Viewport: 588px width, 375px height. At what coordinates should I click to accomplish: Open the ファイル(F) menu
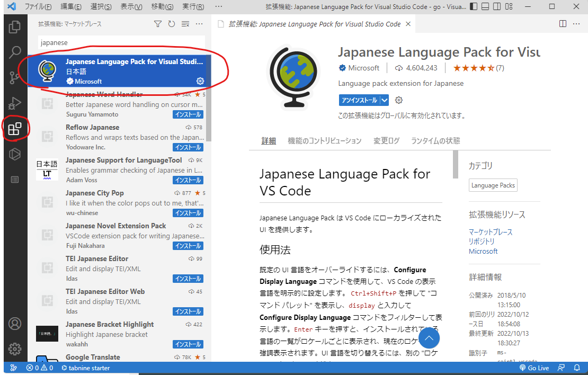click(x=38, y=6)
